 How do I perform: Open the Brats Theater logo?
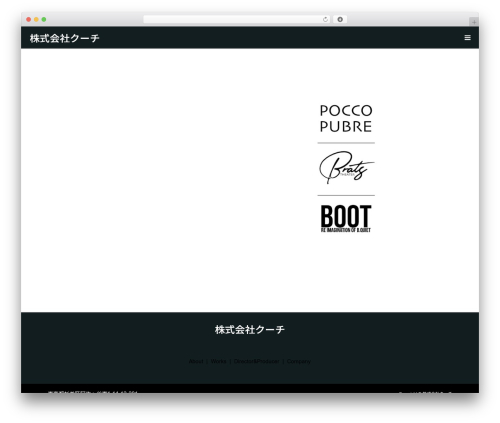pyautogui.click(x=346, y=167)
